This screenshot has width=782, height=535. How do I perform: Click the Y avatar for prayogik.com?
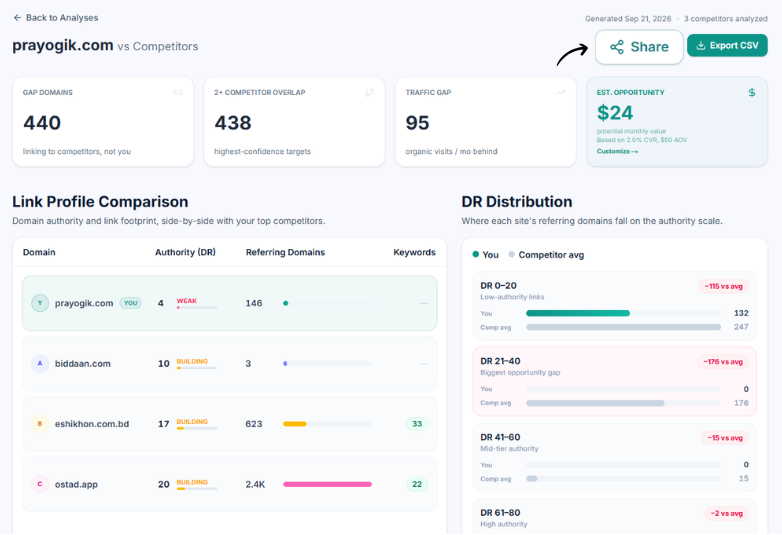click(40, 303)
